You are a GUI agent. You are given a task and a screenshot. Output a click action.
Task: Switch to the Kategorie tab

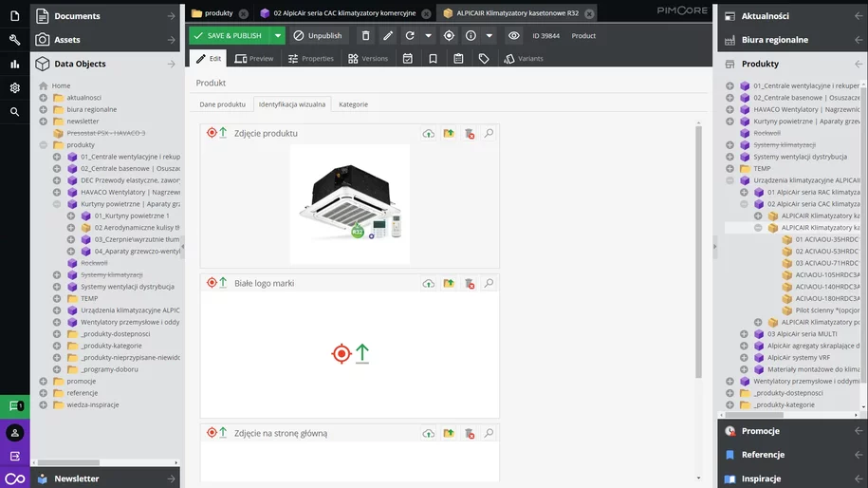tap(353, 103)
